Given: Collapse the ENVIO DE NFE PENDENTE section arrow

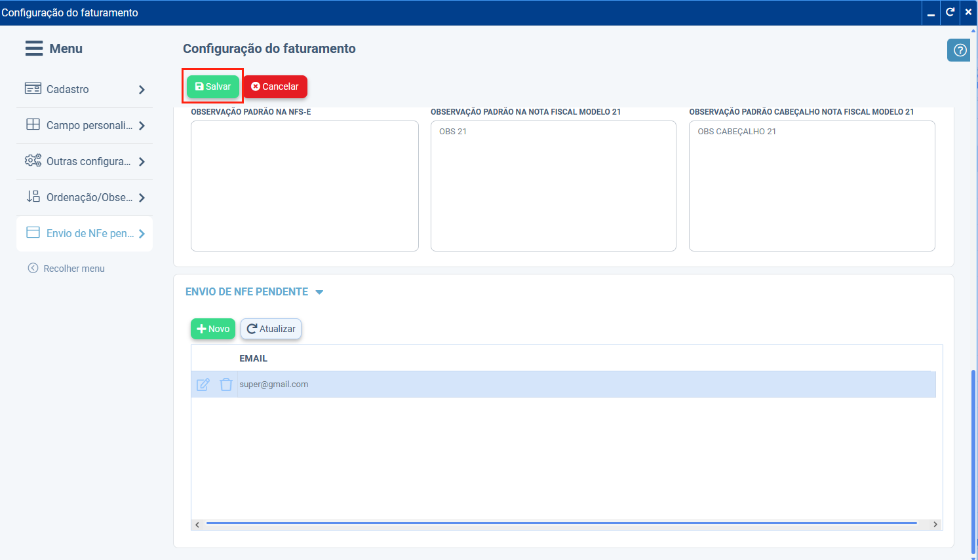Looking at the screenshot, I should [x=319, y=292].
